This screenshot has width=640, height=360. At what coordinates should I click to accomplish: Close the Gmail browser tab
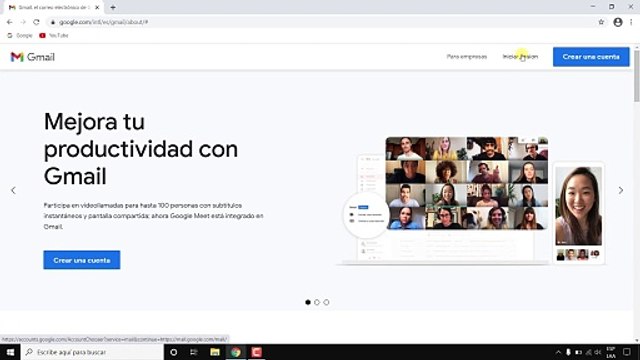tap(97, 7)
